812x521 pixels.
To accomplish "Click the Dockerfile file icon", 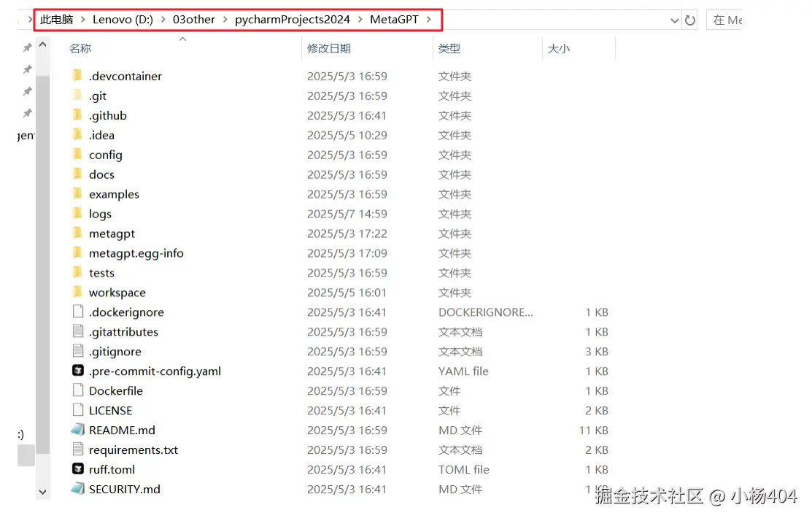I will click(77, 390).
